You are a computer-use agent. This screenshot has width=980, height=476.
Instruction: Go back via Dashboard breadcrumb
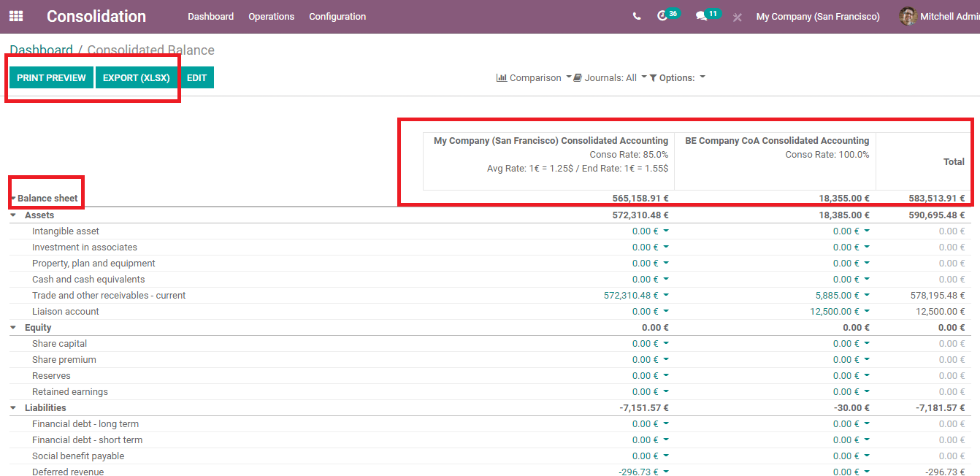coord(42,50)
